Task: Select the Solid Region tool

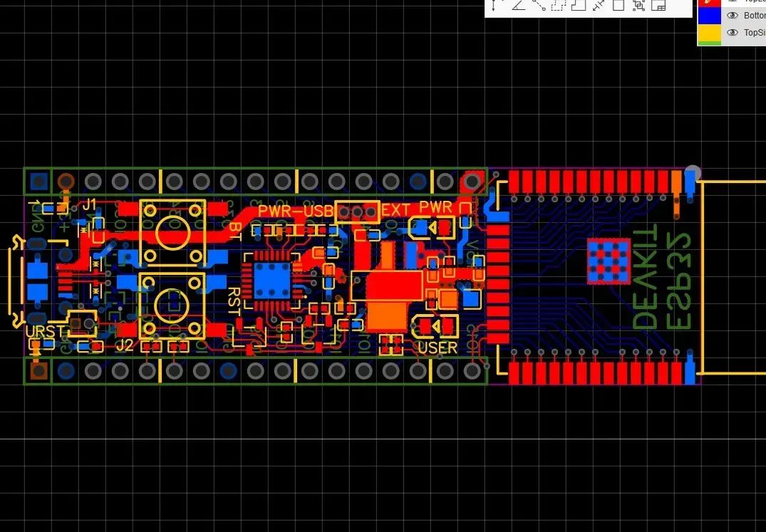Action: click(579, 6)
